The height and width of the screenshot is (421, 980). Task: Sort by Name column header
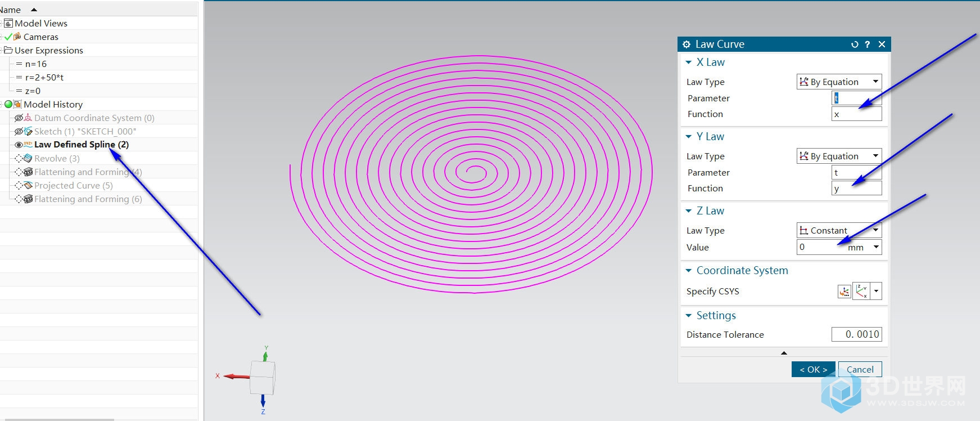click(98, 9)
